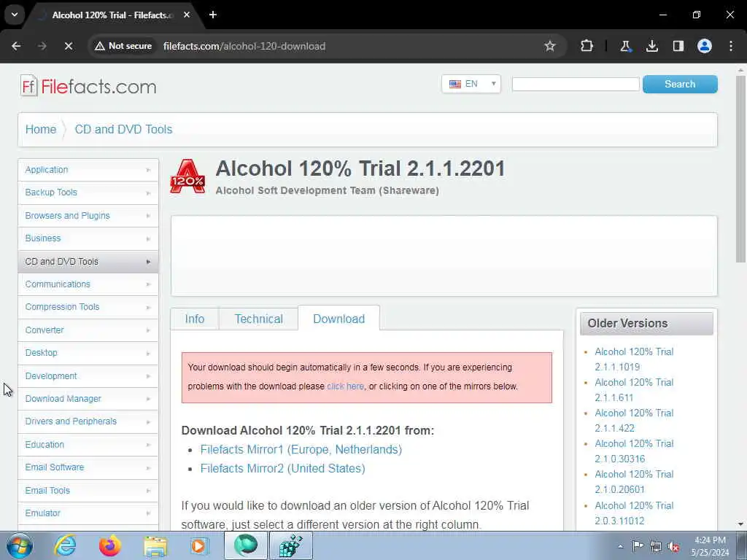The width and height of the screenshot is (747, 560).
Task: Open older version Alcohol 120% Trial 2.1.1.611
Action: click(x=634, y=389)
